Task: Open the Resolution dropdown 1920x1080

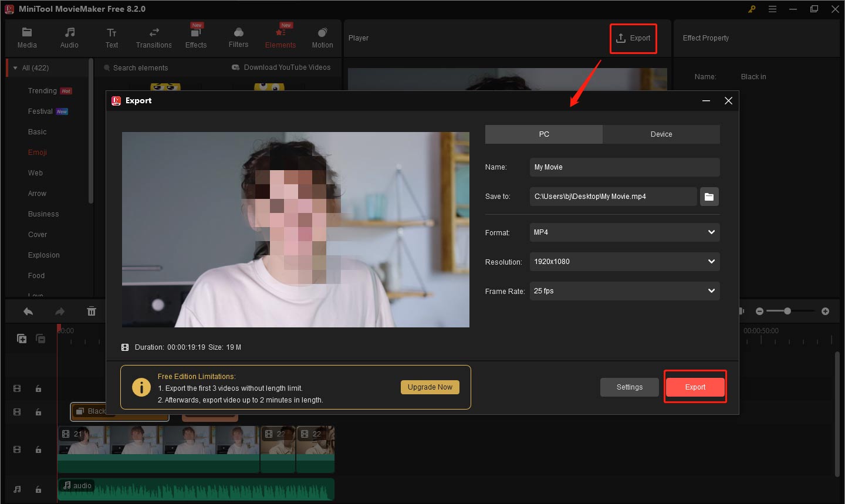Action: coord(624,262)
